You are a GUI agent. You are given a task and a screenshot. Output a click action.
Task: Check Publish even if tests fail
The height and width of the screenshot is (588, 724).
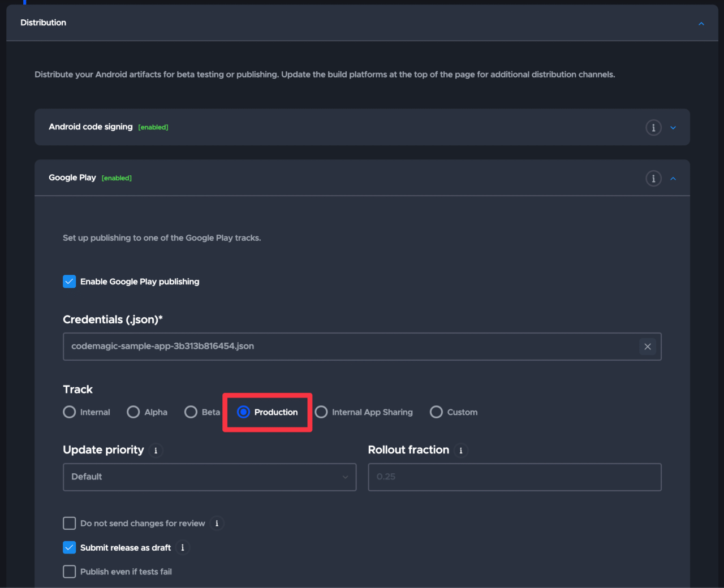(x=70, y=572)
